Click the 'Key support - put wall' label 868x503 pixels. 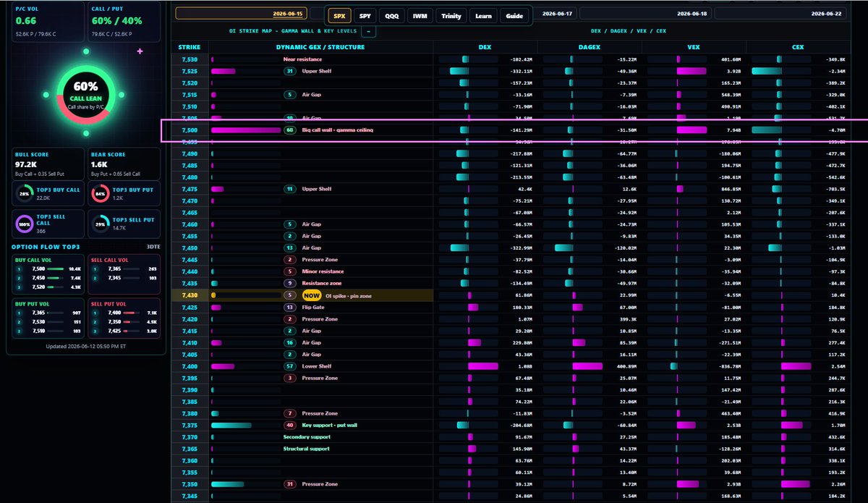pos(331,426)
